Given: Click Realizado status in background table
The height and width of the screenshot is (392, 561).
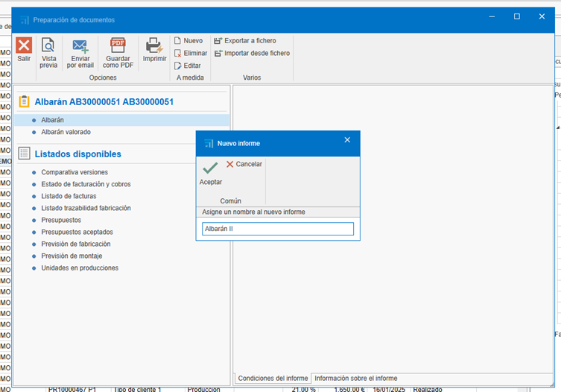Looking at the screenshot, I should (428, 389).
